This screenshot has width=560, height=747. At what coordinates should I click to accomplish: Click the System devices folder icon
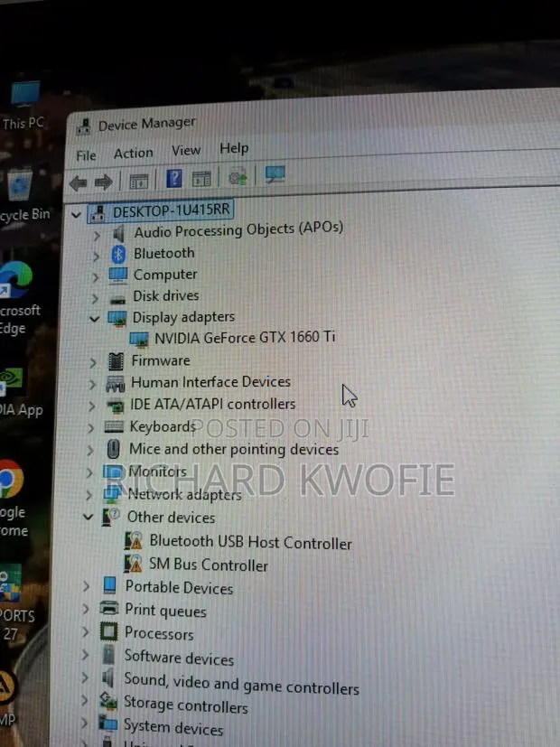[x=107, y=724]
